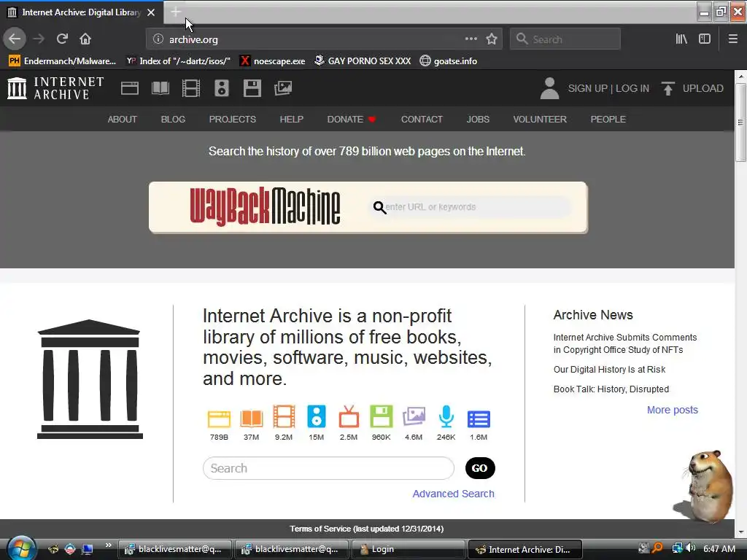Focus the Firefox toolbar Search box

pos(565,39)
